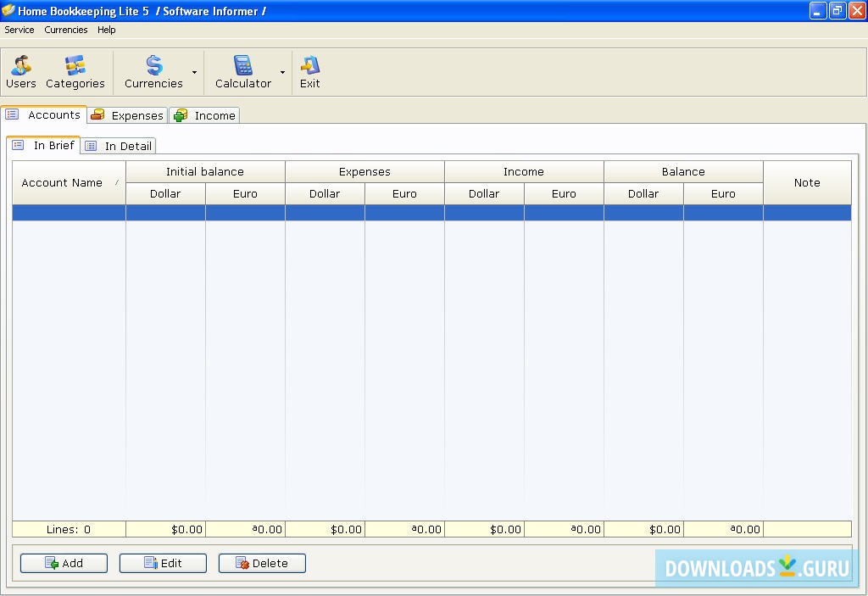Sort by Account Name column header
Image resolution: width=868 pixels, height=596 pixels.
pyautogui.click(x=68, y=183)
